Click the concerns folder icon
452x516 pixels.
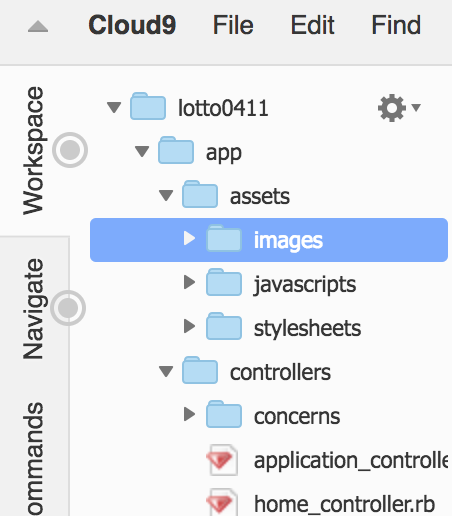pos(224,414)
